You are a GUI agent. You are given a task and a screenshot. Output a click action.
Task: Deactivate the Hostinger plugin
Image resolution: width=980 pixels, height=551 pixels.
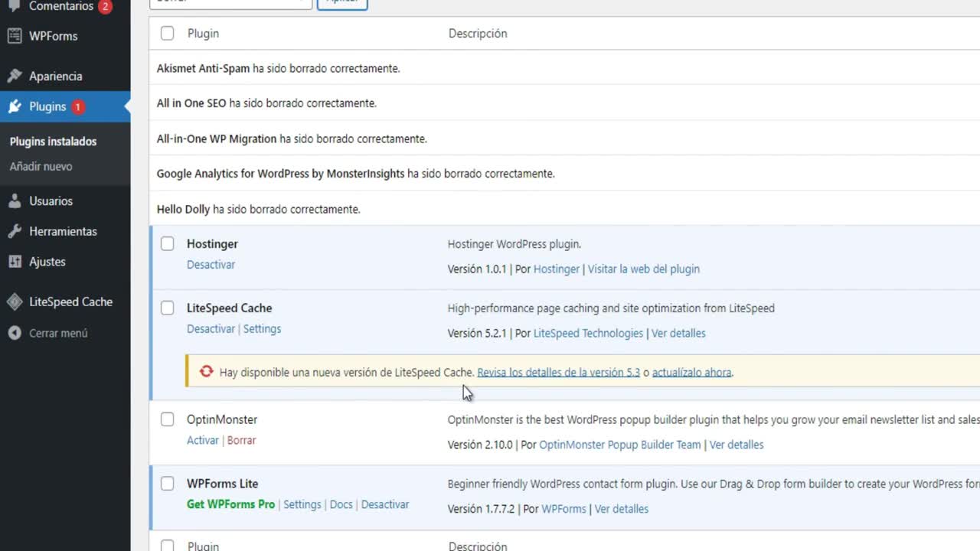211,265
